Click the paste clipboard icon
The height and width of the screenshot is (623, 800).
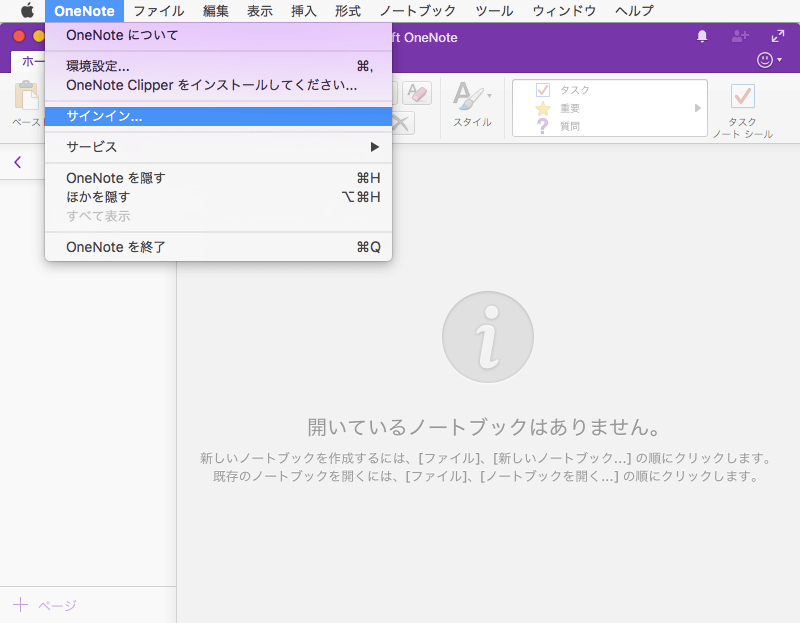[27, 95]
